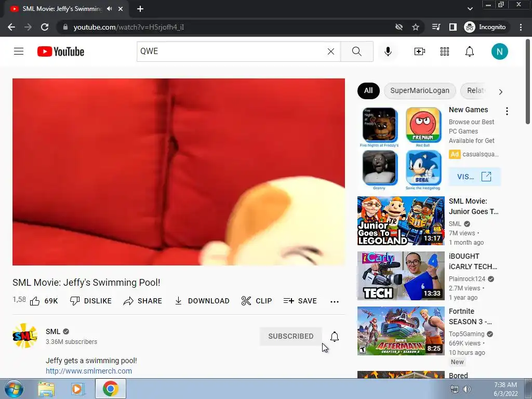Show more filter chips with the arrow
Image resolution: width=532 pixels, height=399 pixels.
[x=500, y=91]
